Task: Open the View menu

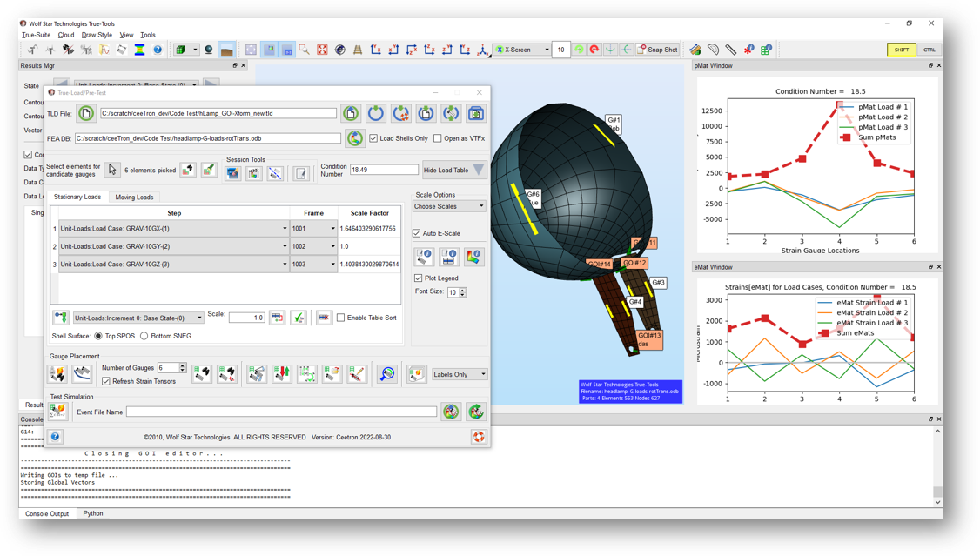Action: coord(126,35)
